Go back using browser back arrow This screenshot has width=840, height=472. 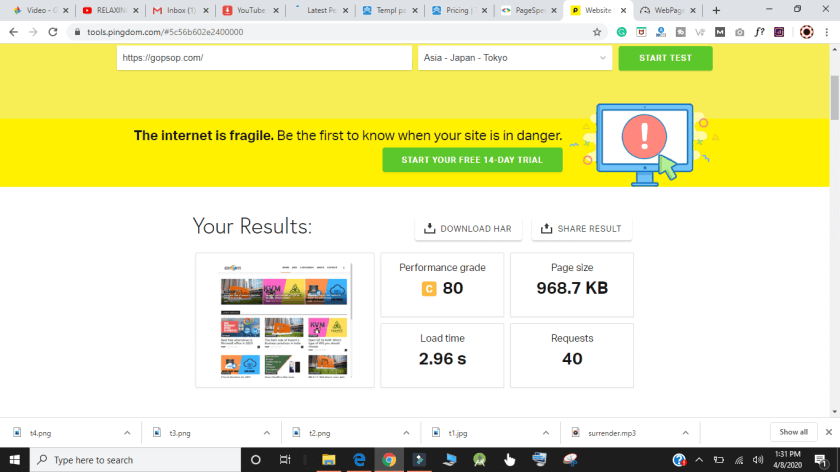pyautogui.click(x=13, y=32)
